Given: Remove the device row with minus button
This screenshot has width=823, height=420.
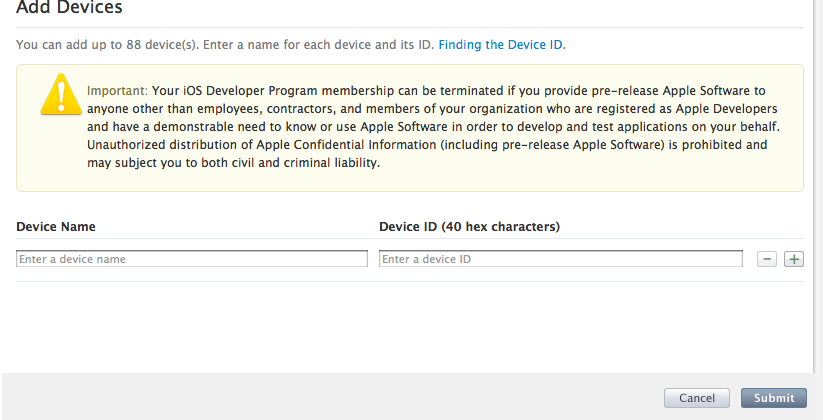Looking at the screenshot, I should point(767,259).
